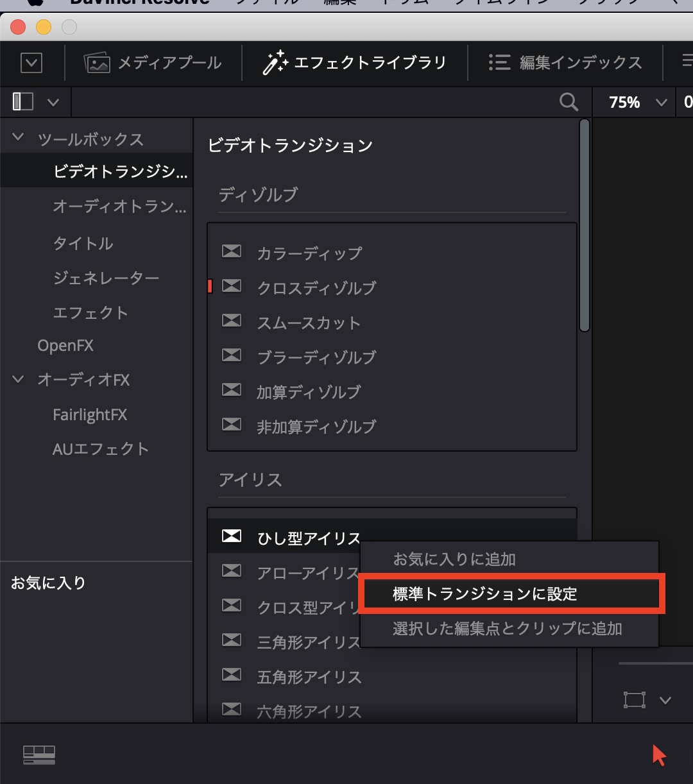
Task: Select ジェネレーター in the sidebar
Action: (106, 278)
